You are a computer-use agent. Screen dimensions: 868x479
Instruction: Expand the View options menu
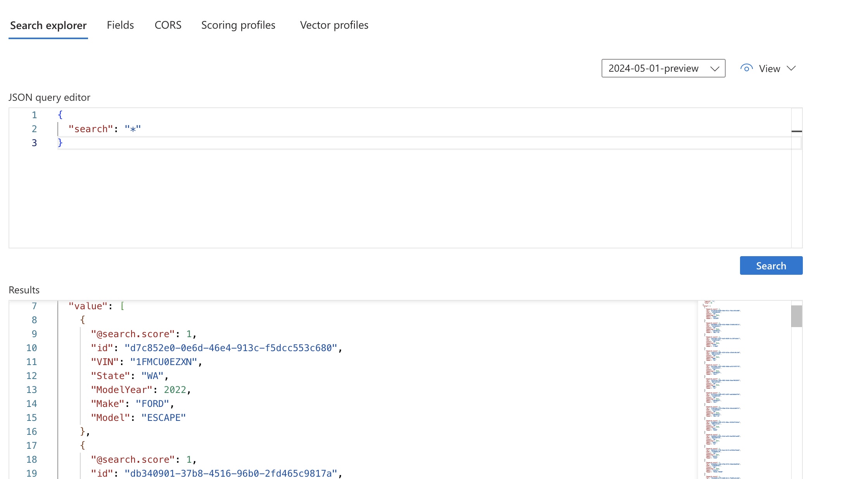pyautogui.click(x=769, y=68)
